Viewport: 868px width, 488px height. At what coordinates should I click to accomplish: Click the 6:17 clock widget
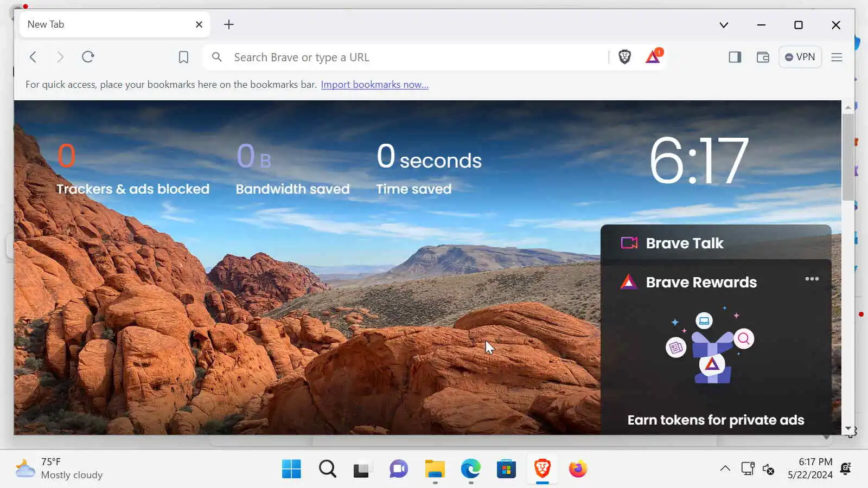point(699,160)
